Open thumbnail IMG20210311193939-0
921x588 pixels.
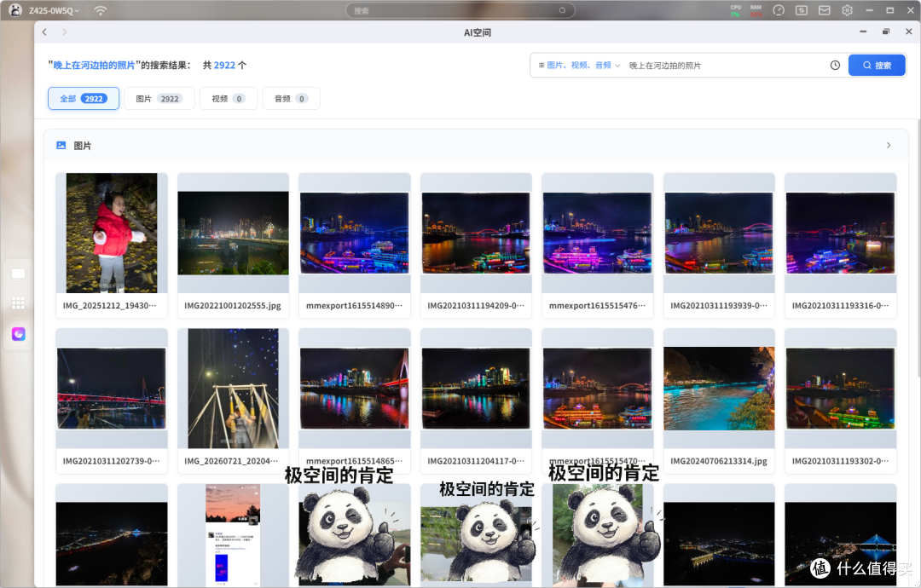[719, 233]
